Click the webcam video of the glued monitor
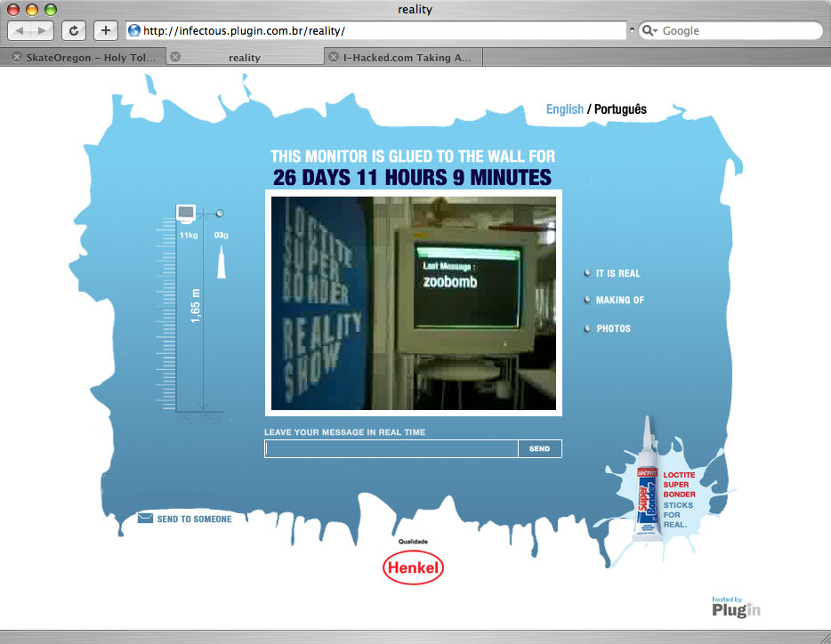Screen dimensions: 831x644 click(x=414, y=303)
